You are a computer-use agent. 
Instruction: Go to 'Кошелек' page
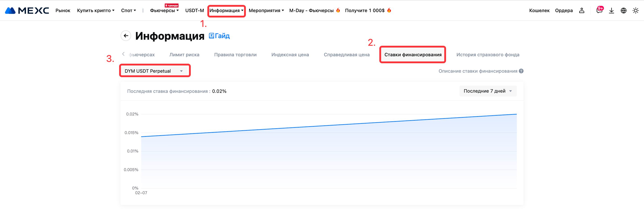[x=539, y=11]
